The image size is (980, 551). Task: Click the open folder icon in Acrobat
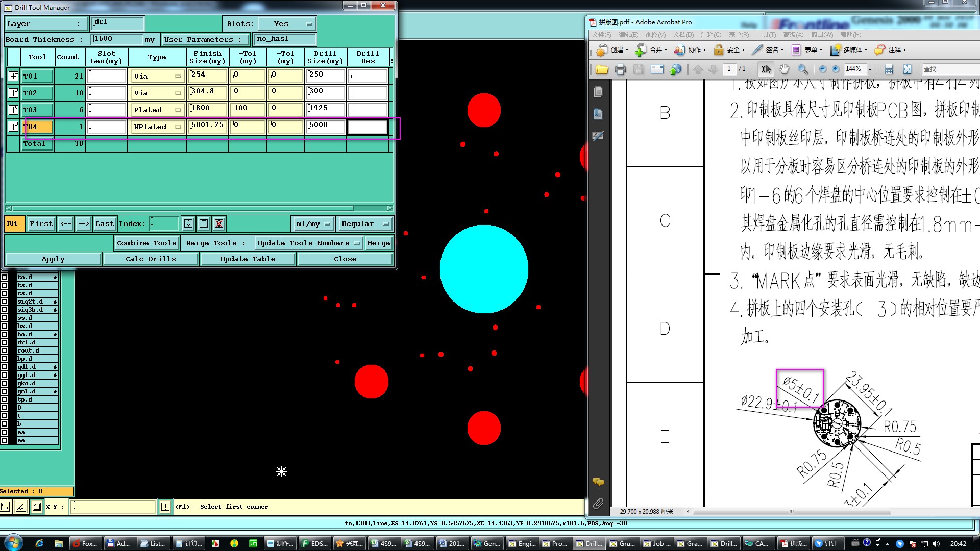pyautogui.click(x=602, y=69)
